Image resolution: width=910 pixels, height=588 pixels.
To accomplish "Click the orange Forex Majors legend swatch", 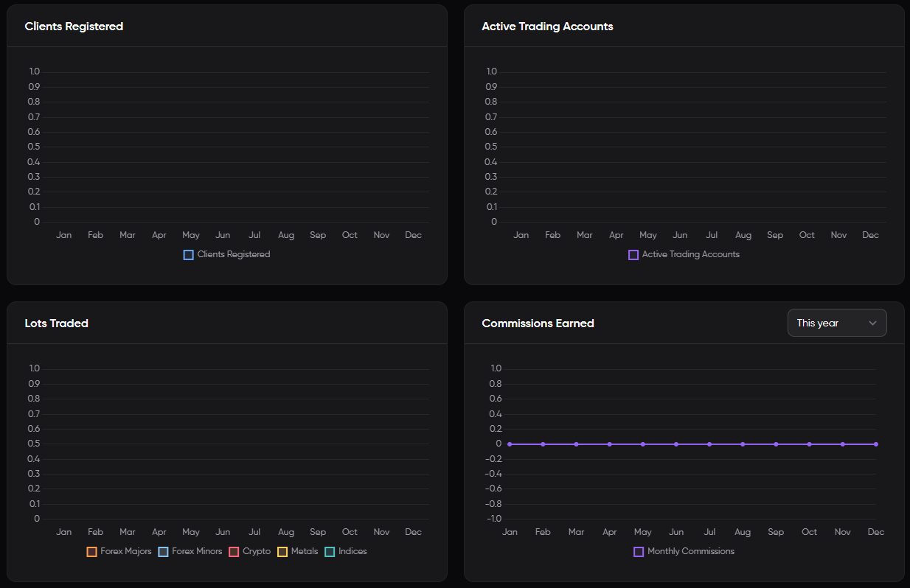I will [92, 552].
